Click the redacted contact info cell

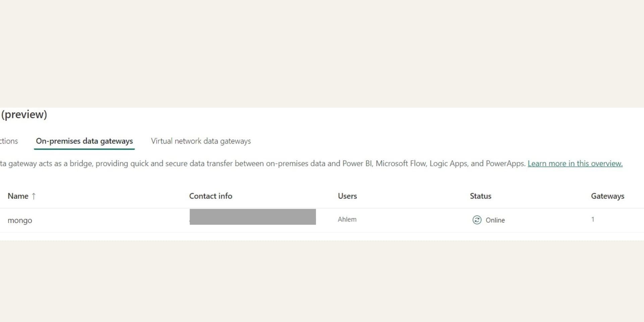tap(253, 217)
